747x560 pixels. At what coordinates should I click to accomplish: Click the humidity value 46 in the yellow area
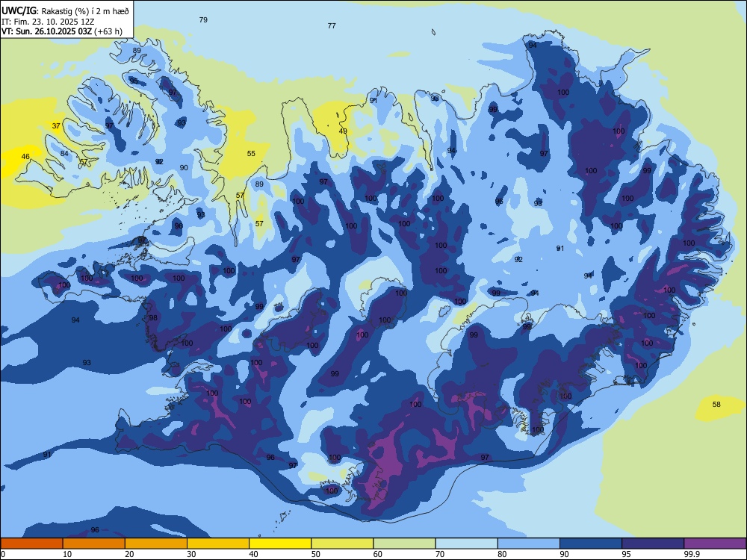[x=25, y=156]
